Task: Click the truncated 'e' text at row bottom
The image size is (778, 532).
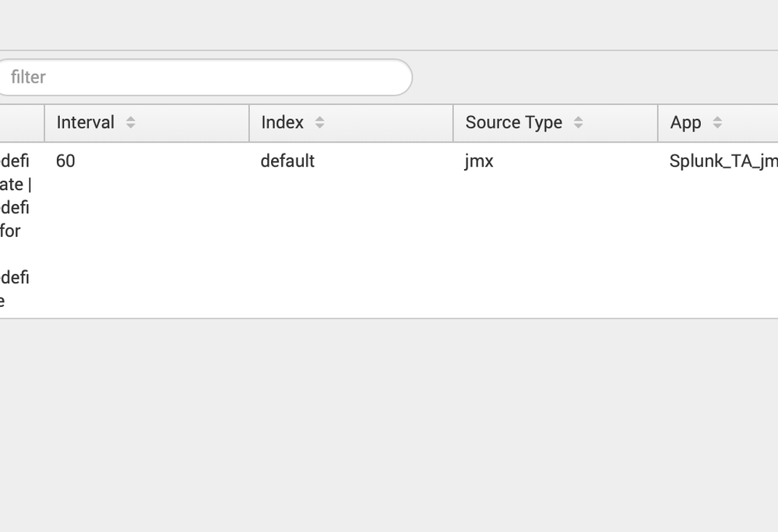Action: (3, 301)
